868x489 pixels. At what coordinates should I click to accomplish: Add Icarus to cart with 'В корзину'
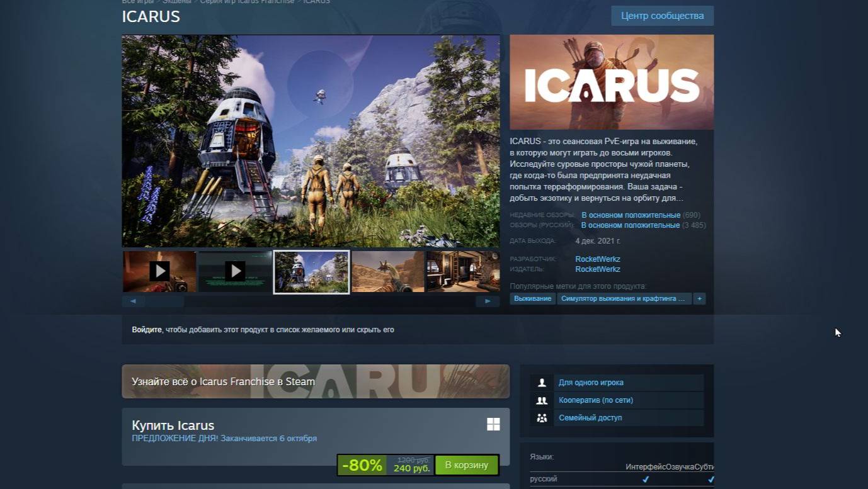pyautogui.click(x=467, y=465)
